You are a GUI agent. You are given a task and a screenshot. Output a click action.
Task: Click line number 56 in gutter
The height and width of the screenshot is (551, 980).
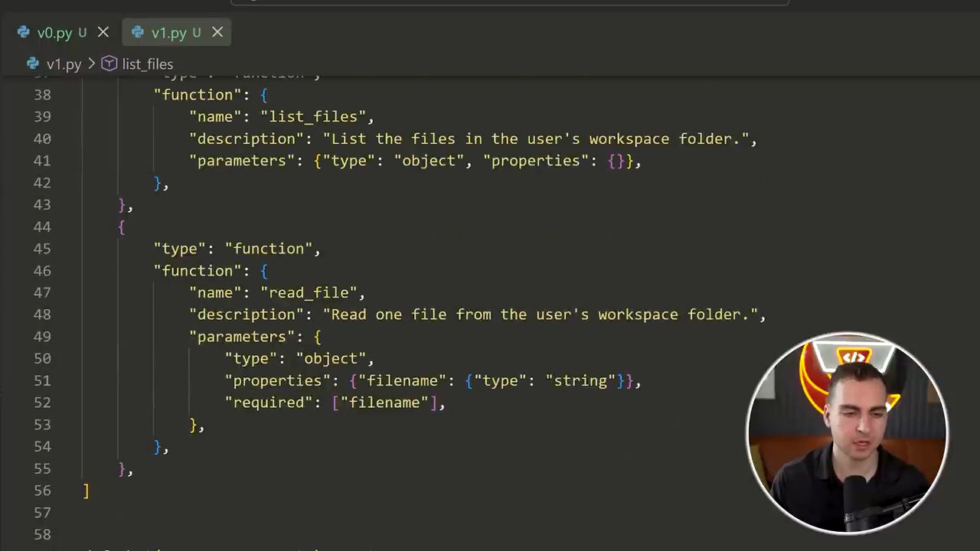point(42,491)
